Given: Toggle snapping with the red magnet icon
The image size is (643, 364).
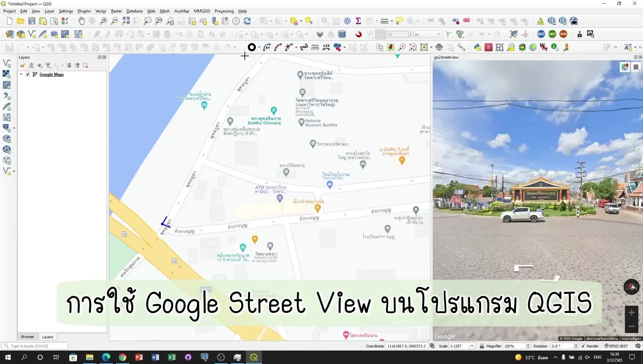Looking at the screenshot, I should (358, 34).
